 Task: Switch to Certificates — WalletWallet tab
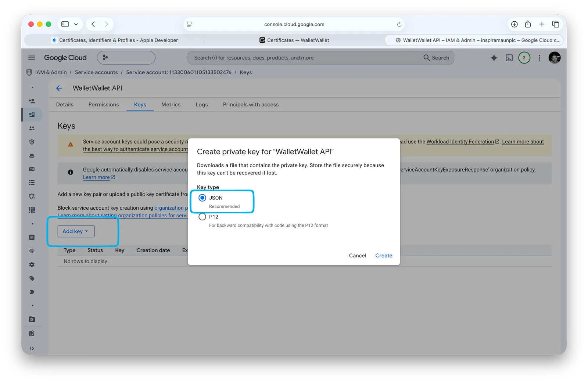coord(294,40)
